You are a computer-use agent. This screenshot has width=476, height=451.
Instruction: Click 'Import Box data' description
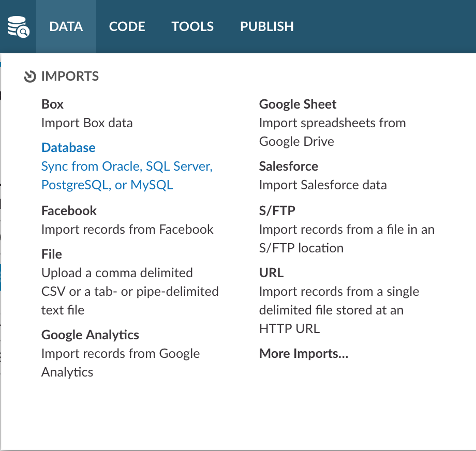(x=87, y=123)
